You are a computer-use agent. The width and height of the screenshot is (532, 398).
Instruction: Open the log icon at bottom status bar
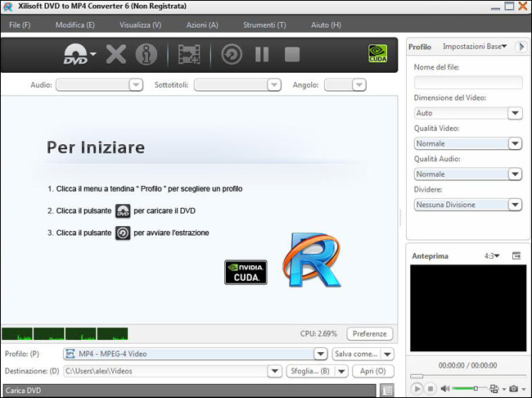[387, 391]
